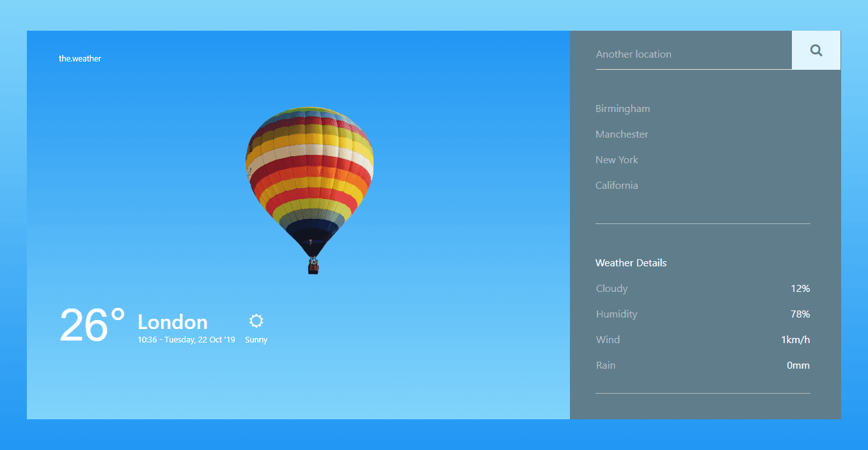Choose New York as the location
This screenshot has width=868, height=450.
616,159
